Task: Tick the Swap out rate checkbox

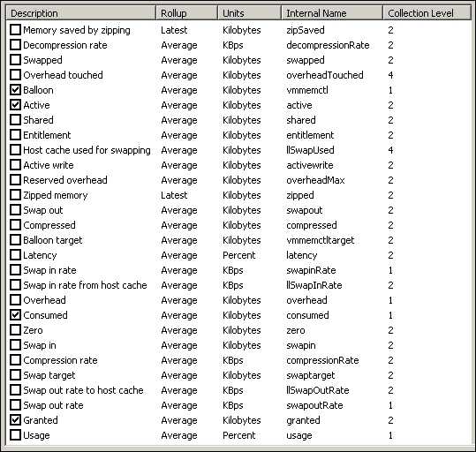Action: 15,405
